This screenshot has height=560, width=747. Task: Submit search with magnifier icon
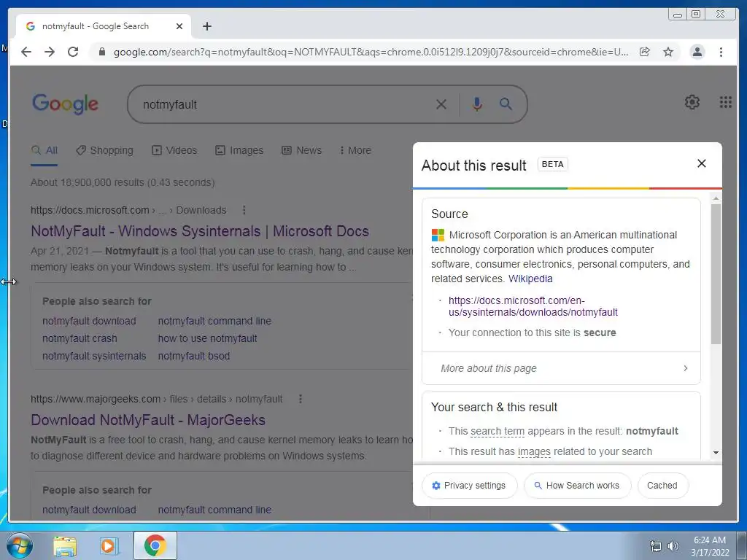point(506,104)
